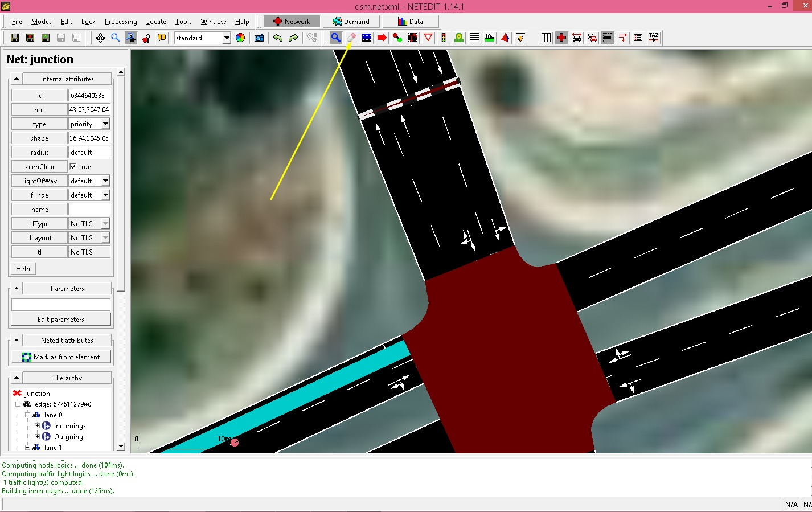This screenshot has height=512, width=812.
Task: Click the Edit parameters button
Action: pyautogui.click(x=61, y=319)
